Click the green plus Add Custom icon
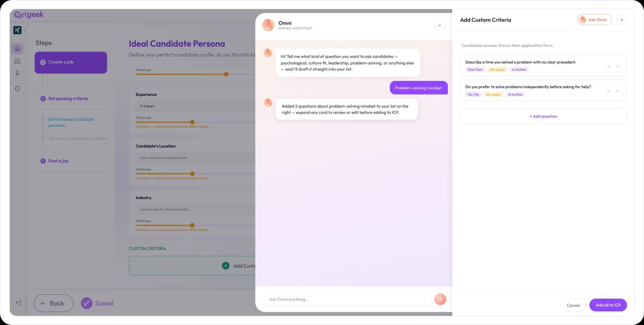Screen dimensions: 644x325 pos(226,266)
